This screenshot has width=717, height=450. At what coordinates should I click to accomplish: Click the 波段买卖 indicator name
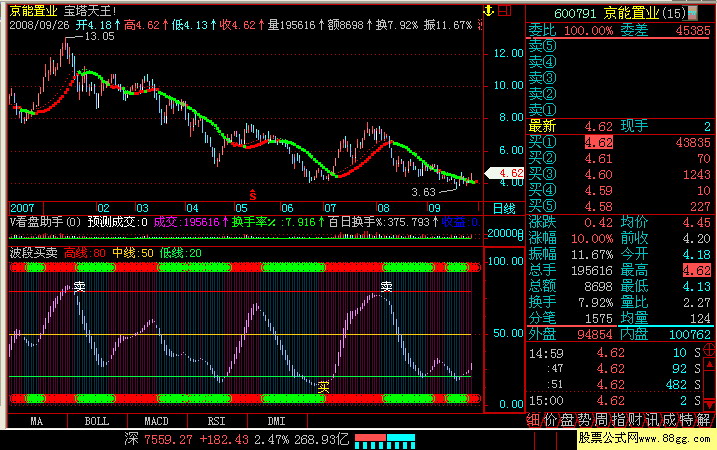33,253
